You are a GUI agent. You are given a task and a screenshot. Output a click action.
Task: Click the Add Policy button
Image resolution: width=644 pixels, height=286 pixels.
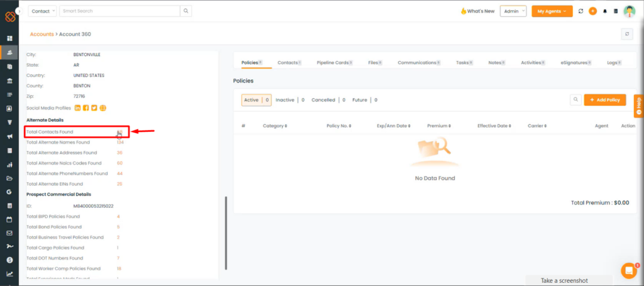[605, 100]
